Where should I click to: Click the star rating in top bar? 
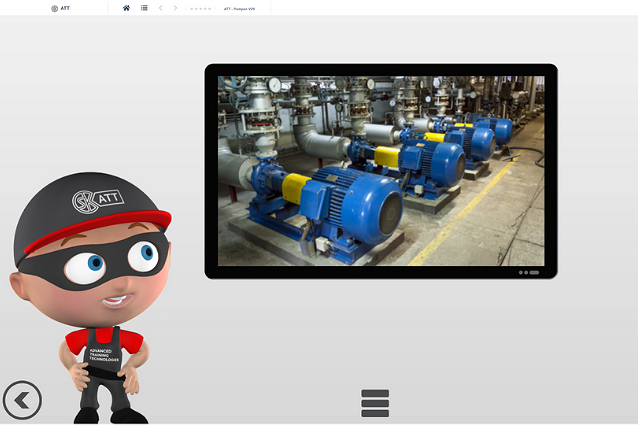tap(201, 9)
